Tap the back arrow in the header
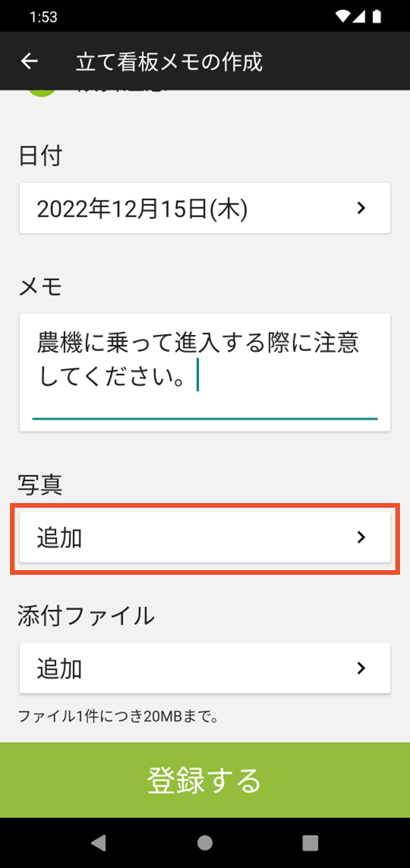Image resolution: width=410 pixels, height=868 pixels. 29,62
